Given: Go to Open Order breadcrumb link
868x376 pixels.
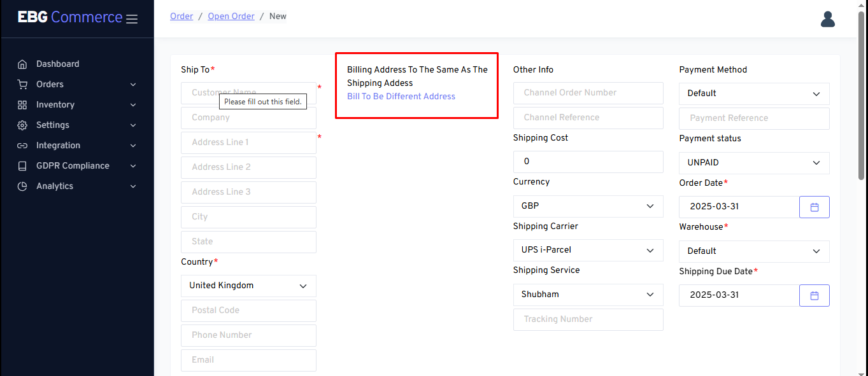Looking at the screenshot, I should (x=231, y=17).
